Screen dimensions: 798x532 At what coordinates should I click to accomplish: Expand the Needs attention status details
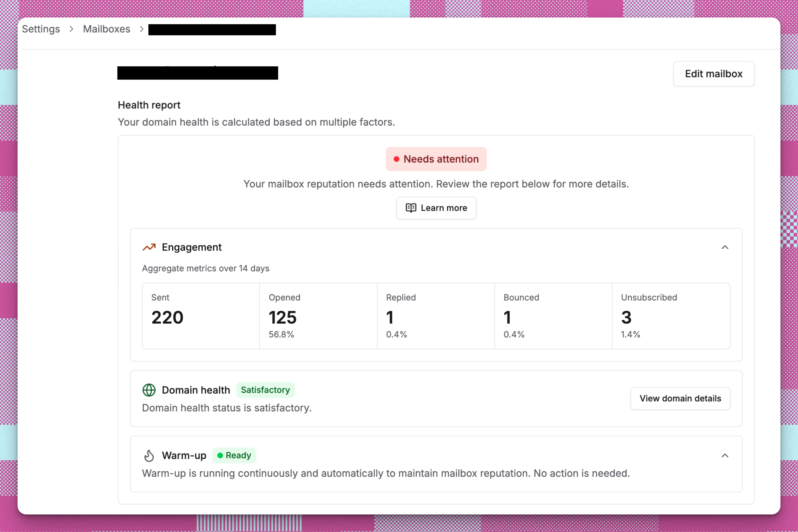[436, 159]
